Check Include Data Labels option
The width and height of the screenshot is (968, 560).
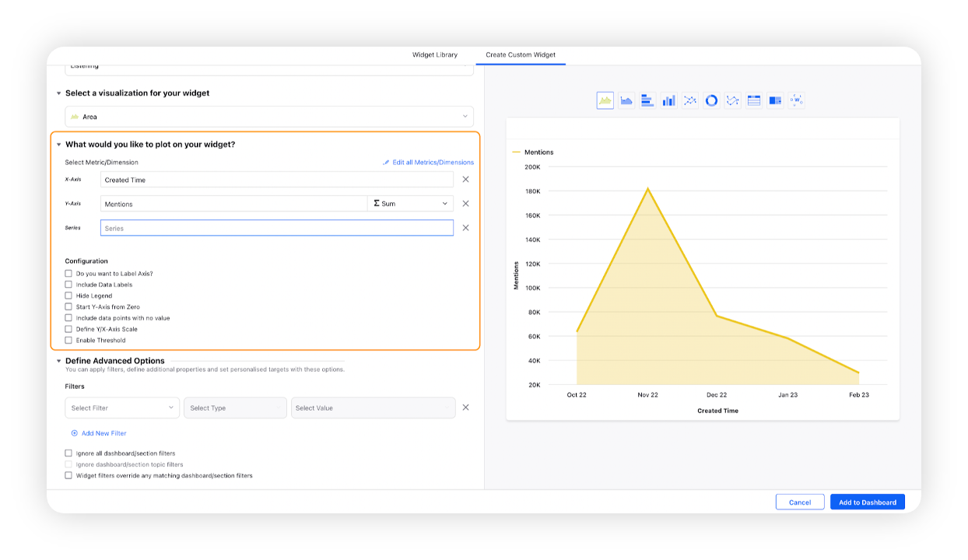point(68,285)
